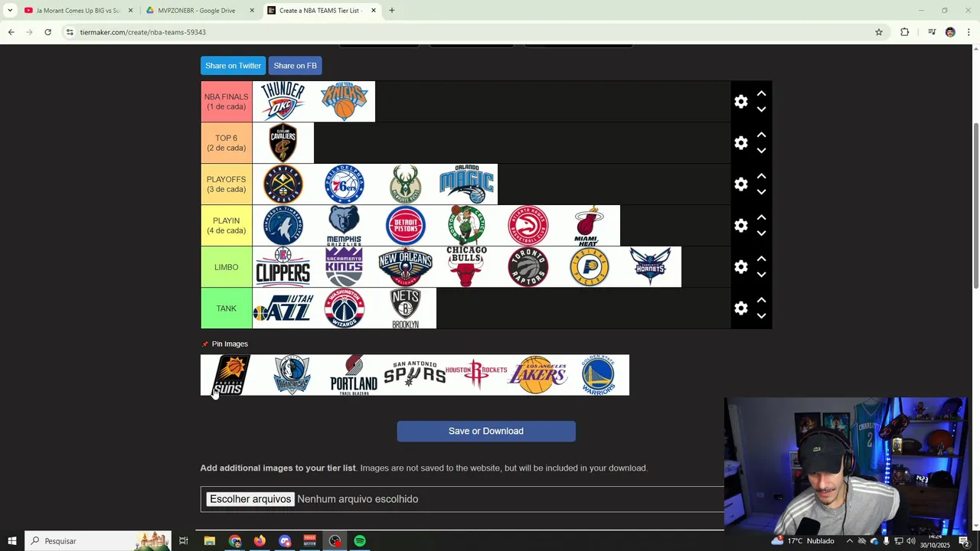The height and width of the screenshot is (551, 980).
Task: Click Escolher arquivos file button
Action: 250,499
